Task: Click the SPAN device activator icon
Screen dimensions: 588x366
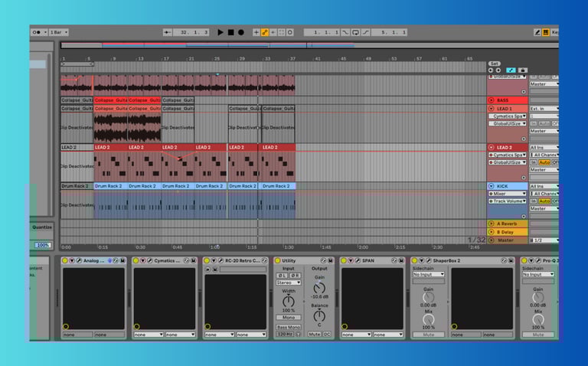Action: point(344,260)
